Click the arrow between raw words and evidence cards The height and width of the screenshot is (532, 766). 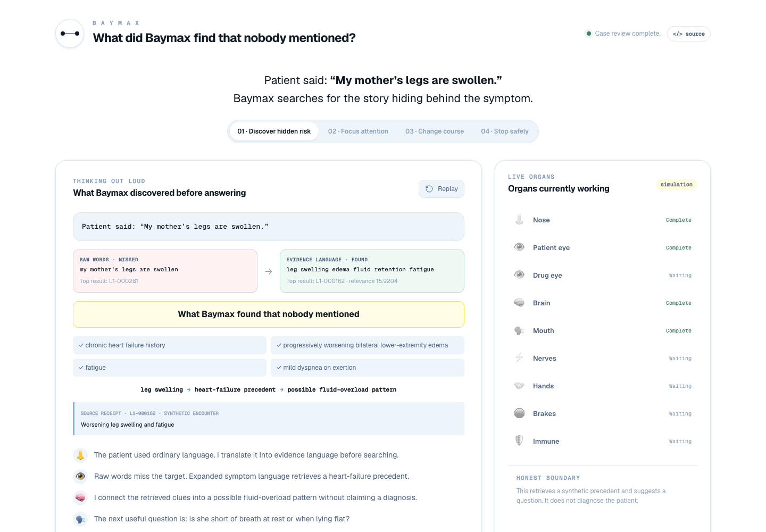tap(269, 271)
